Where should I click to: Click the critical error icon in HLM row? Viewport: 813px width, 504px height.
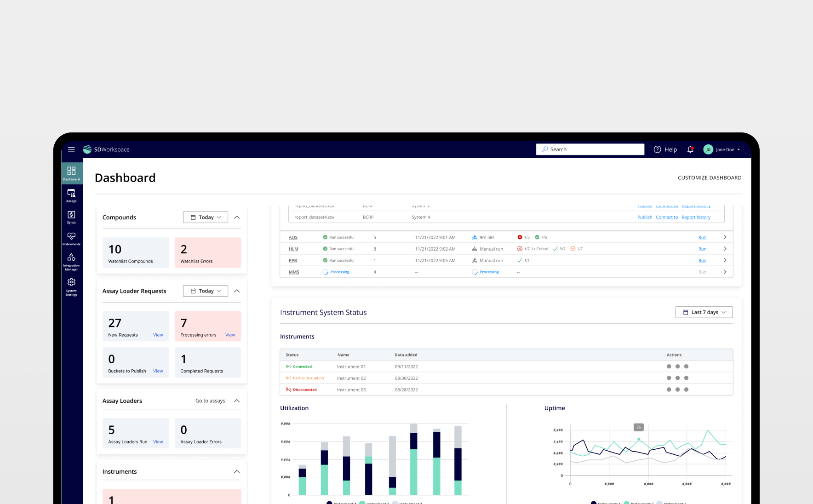[x=520, y=249]
